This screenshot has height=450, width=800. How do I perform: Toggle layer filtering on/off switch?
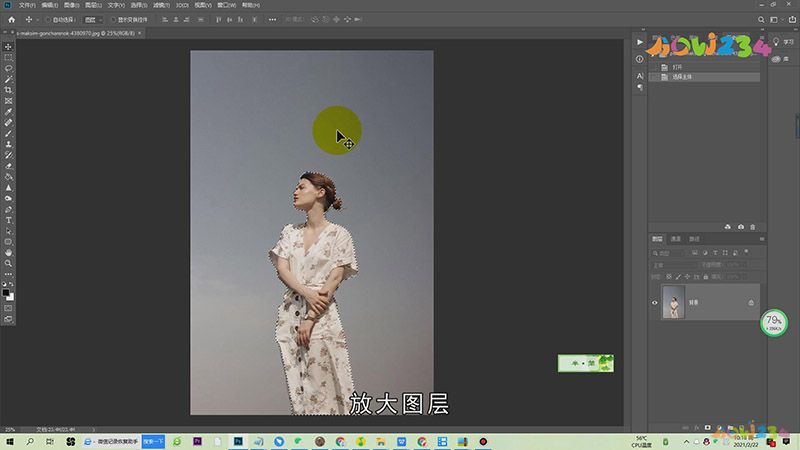[746, 252]
